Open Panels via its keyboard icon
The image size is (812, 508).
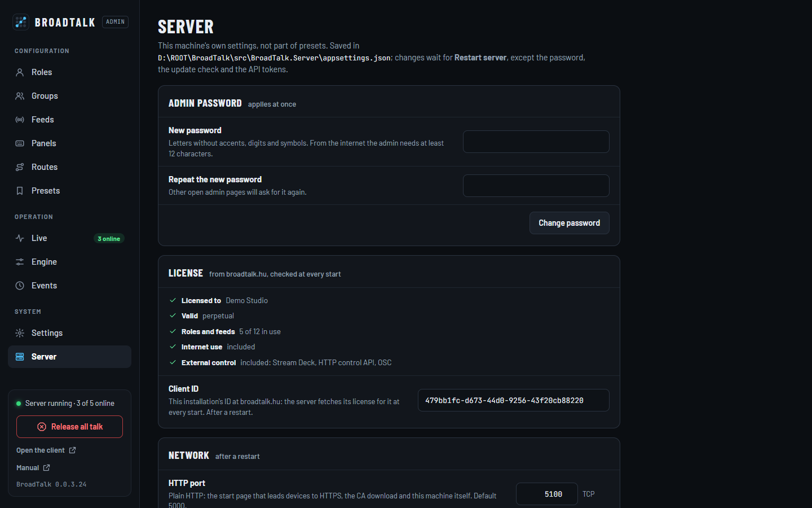point(20,143)
